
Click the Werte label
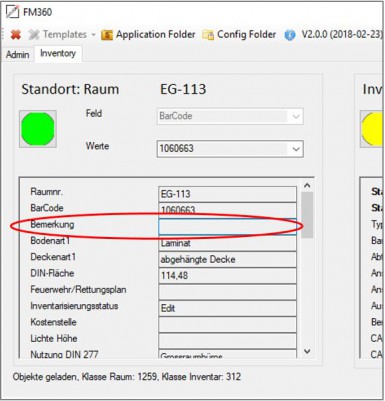[x=97, y=146]
